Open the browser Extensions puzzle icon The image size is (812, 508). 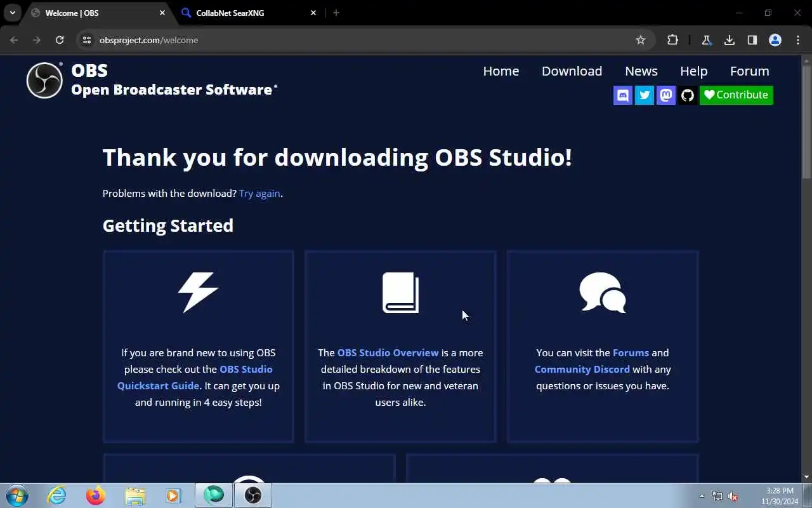coord(673,40)
